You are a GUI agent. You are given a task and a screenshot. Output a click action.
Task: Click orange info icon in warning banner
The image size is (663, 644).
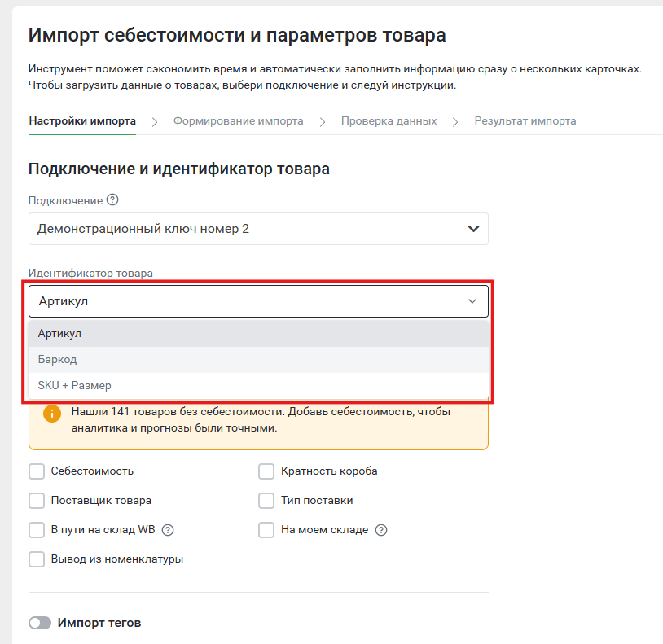point(52,414)
